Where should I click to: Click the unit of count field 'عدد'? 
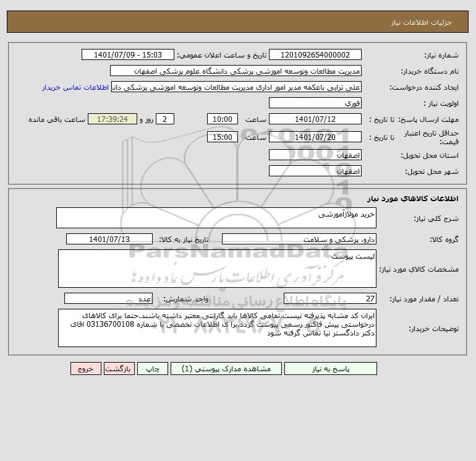coord(108,298)
